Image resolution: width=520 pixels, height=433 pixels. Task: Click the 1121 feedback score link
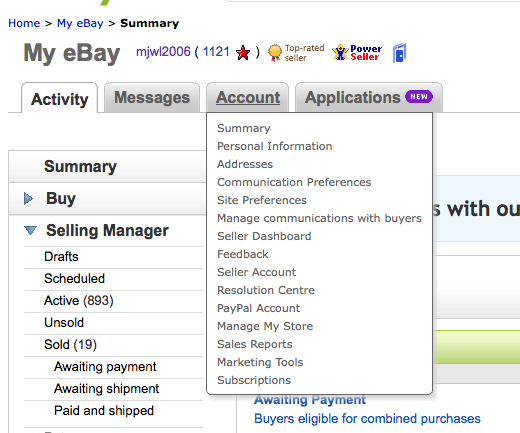pyautogui.click(x=216, y=52)
